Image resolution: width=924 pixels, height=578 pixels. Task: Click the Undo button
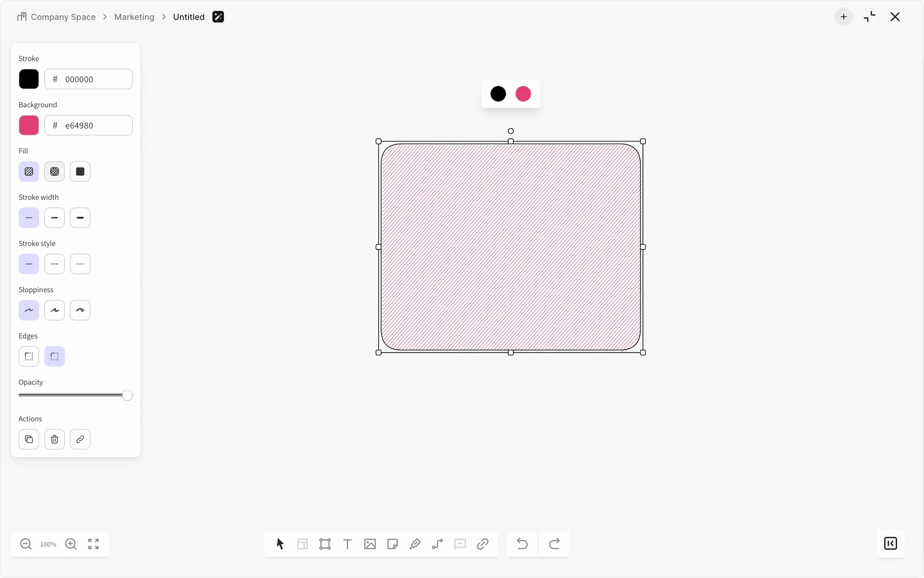coord(522,544)
